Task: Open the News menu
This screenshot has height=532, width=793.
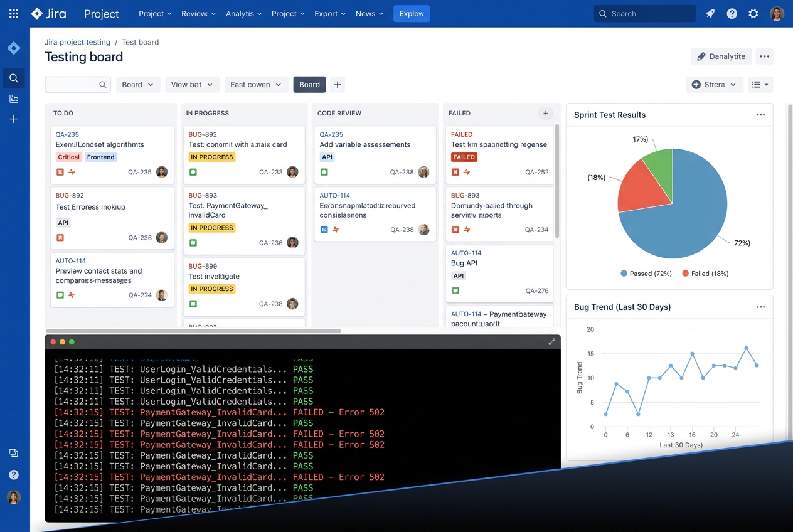Action: 370,13
